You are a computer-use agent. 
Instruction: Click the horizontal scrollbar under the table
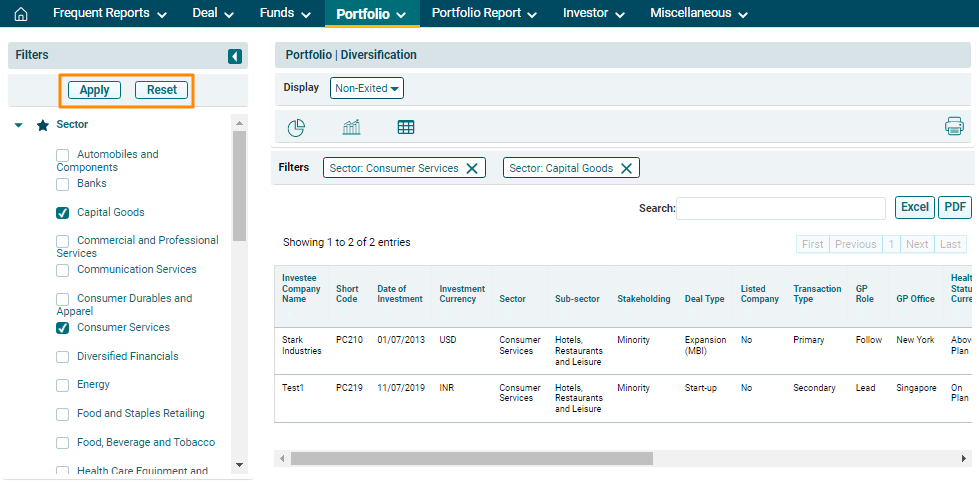471,458
